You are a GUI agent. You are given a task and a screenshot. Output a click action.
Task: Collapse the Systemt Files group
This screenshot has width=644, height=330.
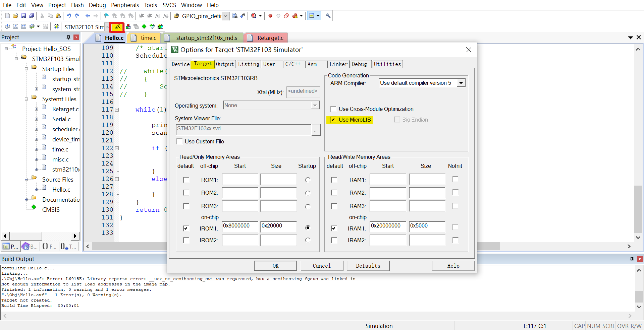pyautogui.click(x=26, y=99)
